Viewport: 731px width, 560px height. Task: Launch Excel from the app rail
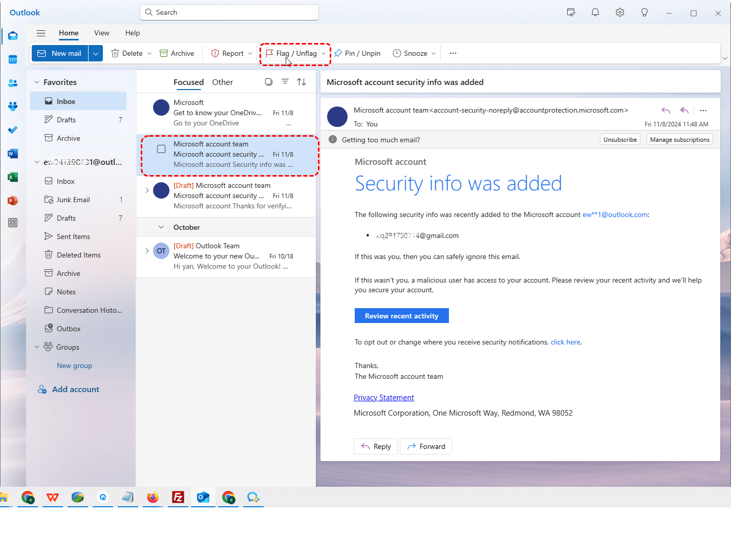[x=13, y=177]
